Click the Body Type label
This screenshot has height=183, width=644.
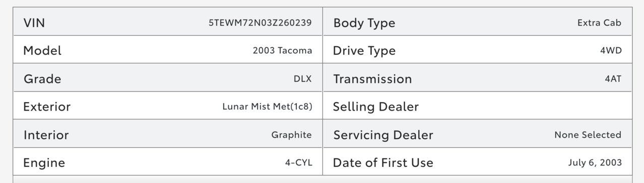(x=364, y=23)
